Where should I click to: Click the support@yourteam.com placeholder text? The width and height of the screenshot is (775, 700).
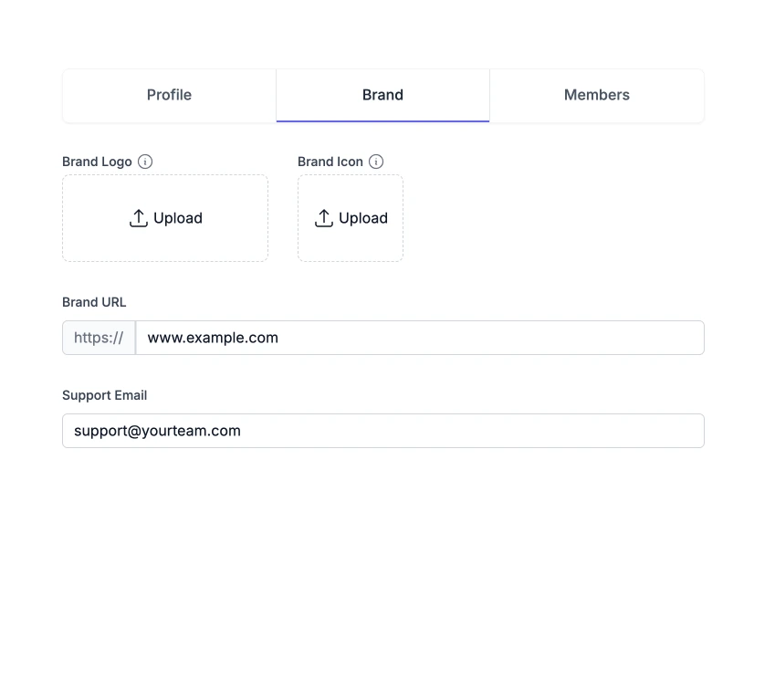tap(157, 431)
